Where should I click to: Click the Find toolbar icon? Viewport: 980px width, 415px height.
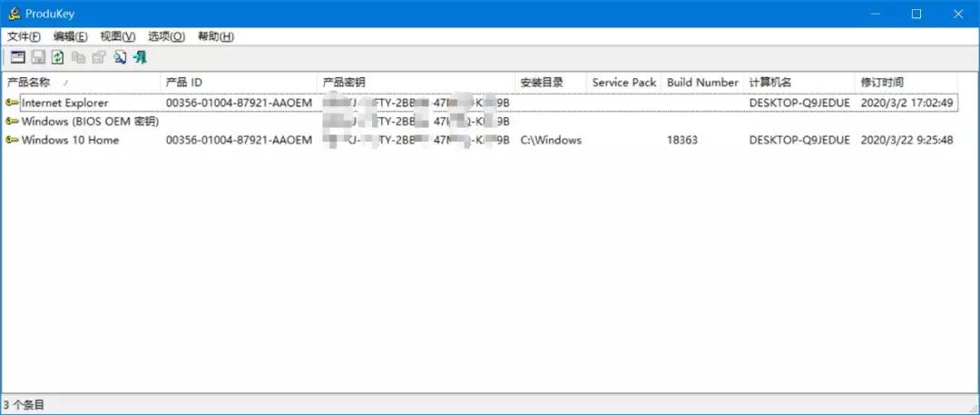(x=120, y=57)
